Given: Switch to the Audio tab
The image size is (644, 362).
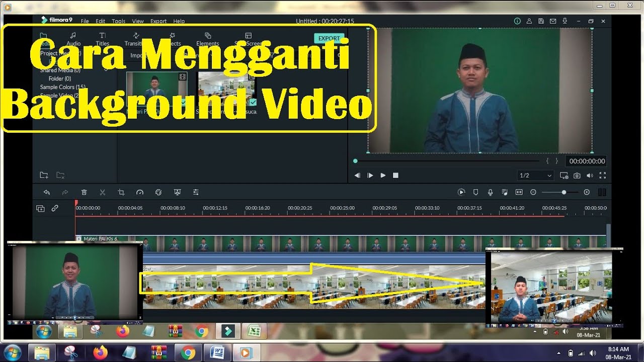Looking at the screenshot, I should click(73, 39).
